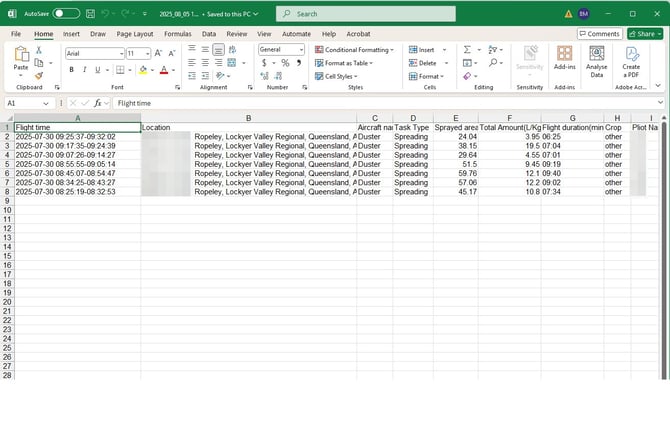Open the Formulas ribbon tab
This screenshot has height=427, width=670.
[178, 34]
